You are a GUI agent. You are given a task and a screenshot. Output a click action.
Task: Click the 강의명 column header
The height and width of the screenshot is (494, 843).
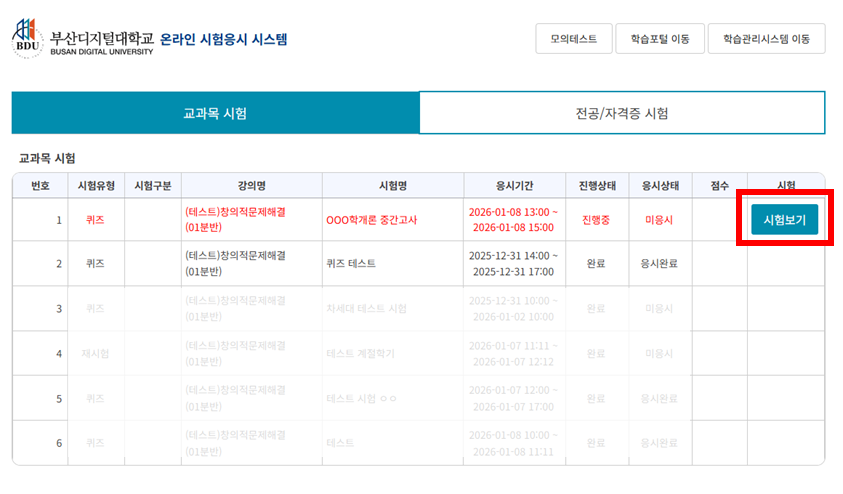(x=252, y=186)
